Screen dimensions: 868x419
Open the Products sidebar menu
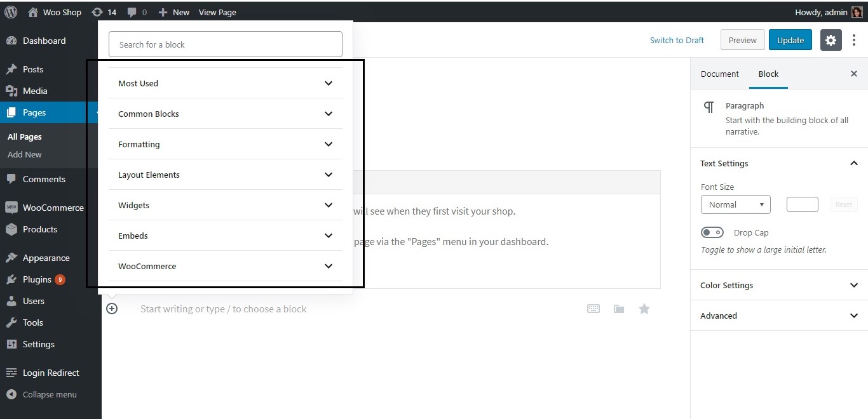[x=40, y=229]
